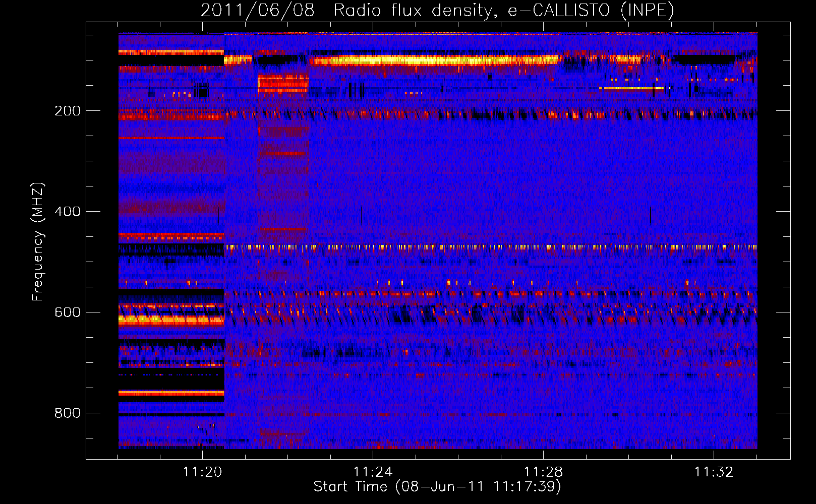Click the 11:20 time tick label

click(202, 472)
